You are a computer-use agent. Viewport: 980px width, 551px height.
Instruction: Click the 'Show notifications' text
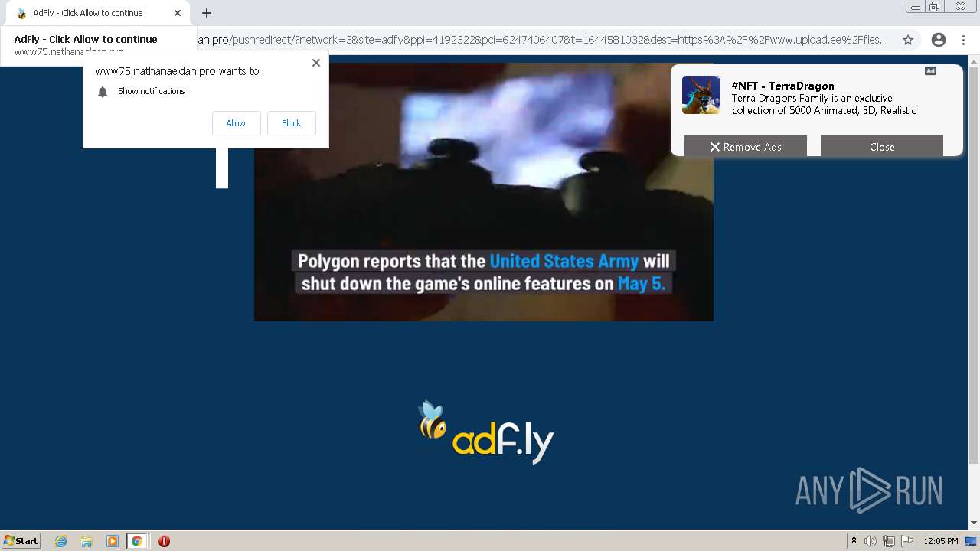[x=152, y=91]
